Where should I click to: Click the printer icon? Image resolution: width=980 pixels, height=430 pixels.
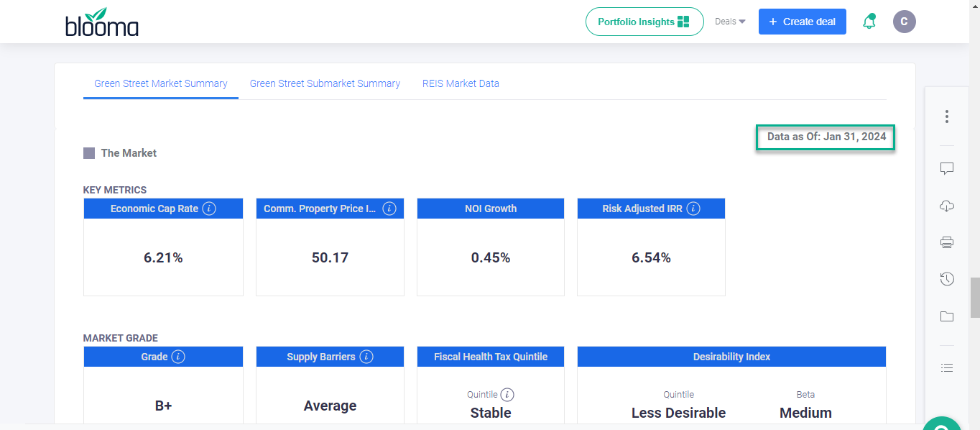click(947, 242)
